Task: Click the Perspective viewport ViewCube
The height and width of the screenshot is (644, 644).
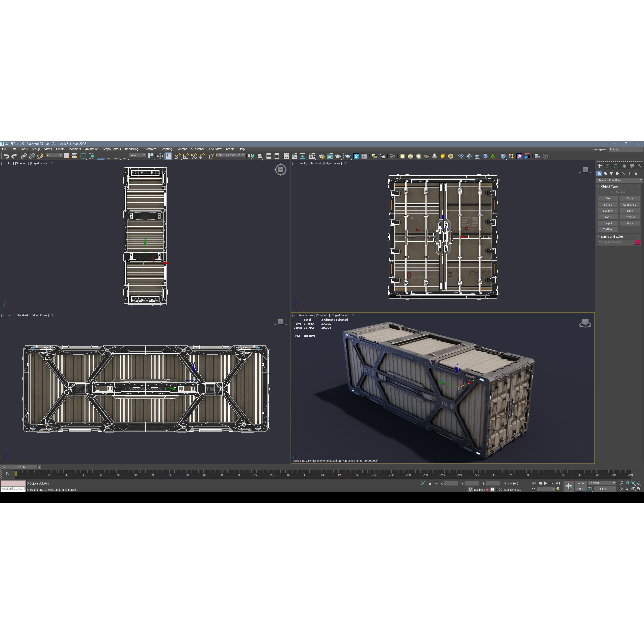Action: (x=585, y=323)
